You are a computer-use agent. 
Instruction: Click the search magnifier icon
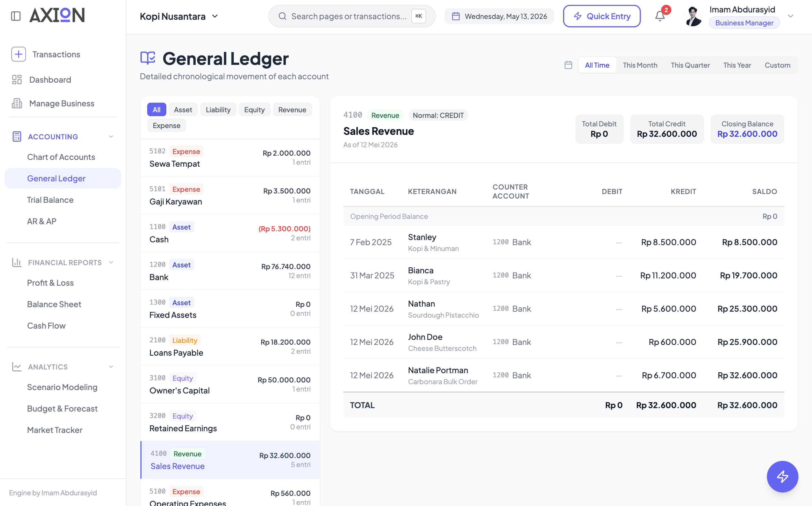pos(283,16)
